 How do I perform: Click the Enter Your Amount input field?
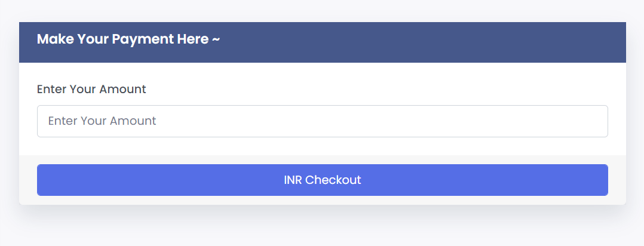[x=323, y=121]
